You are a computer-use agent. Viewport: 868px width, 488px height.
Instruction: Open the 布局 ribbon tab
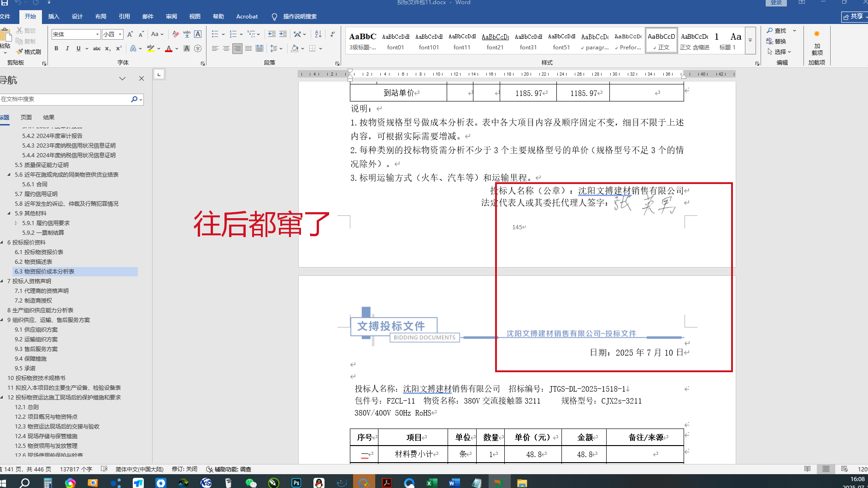click(x=100, y=17)
